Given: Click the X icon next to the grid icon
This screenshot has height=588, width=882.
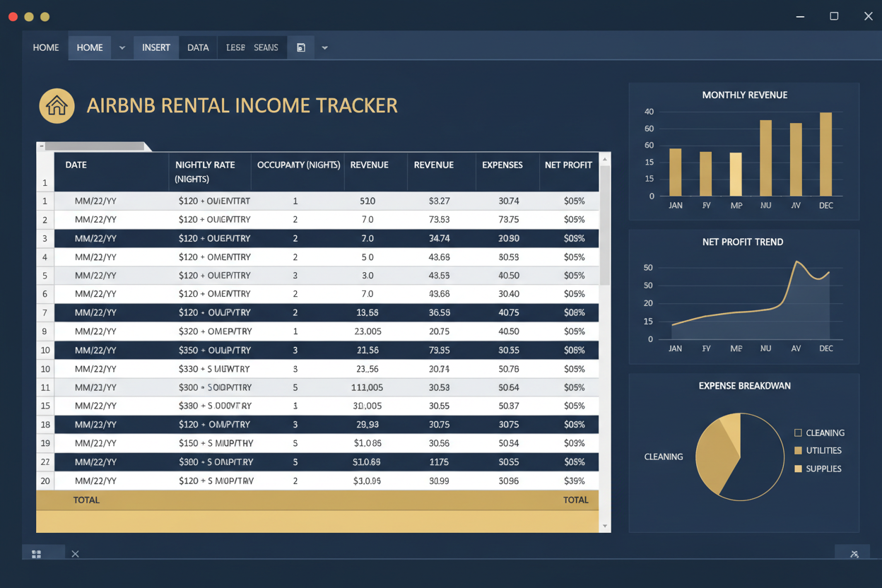Looking at the screenshot, I should click(75, 554).
